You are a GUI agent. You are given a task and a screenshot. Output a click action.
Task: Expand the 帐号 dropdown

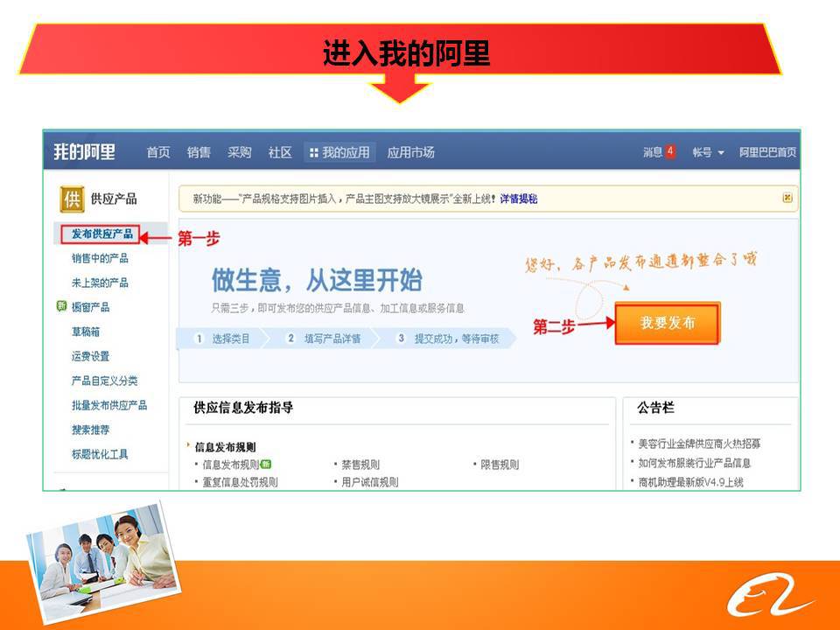(708, 152)
